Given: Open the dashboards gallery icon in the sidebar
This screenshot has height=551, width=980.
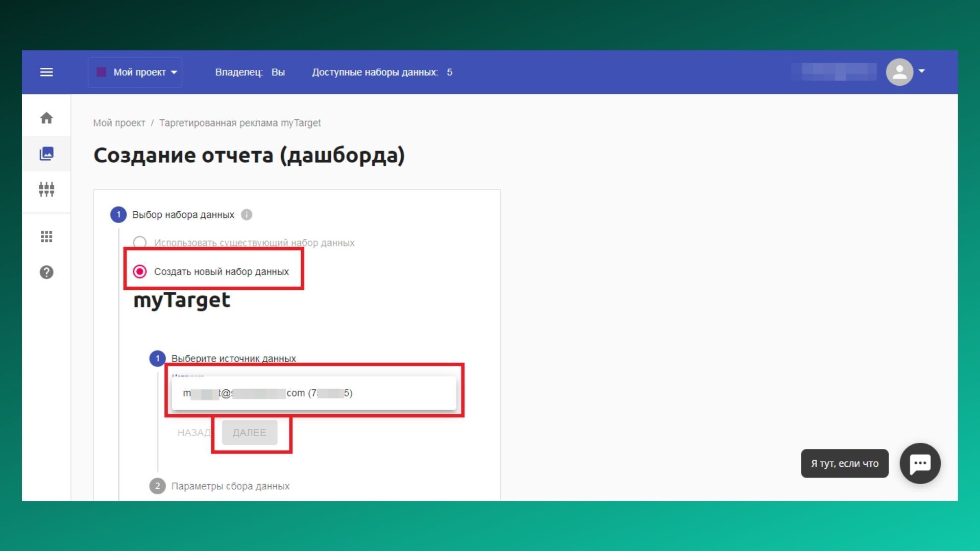Looking at the screenshot, I should (46, 154).
